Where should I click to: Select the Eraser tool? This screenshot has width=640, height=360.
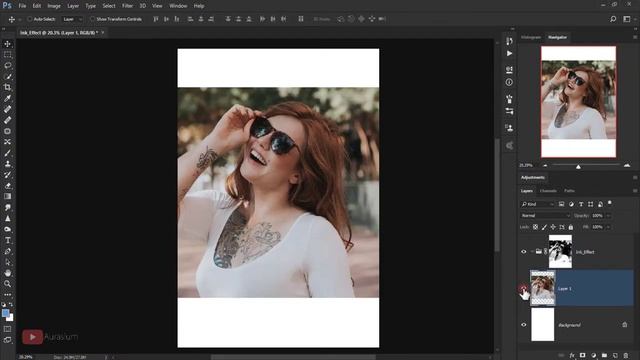coord(7,186)
